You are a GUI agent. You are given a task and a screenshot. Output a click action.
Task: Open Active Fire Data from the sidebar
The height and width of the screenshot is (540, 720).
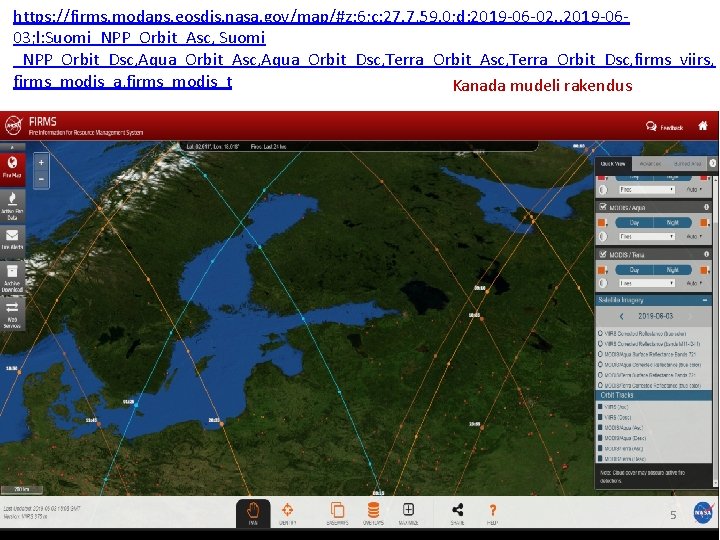[12, 206]
